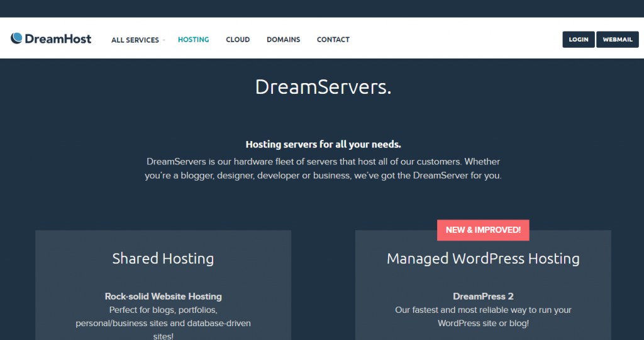Click the DreamPress 2 label

[x=483, y=297]
